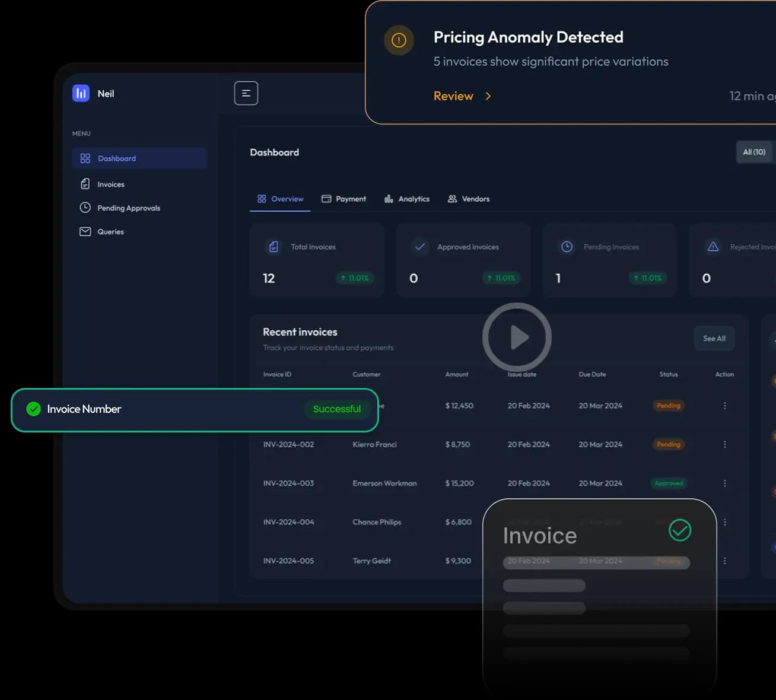Click the Rejected Invoices warning icon

(713, 246)
